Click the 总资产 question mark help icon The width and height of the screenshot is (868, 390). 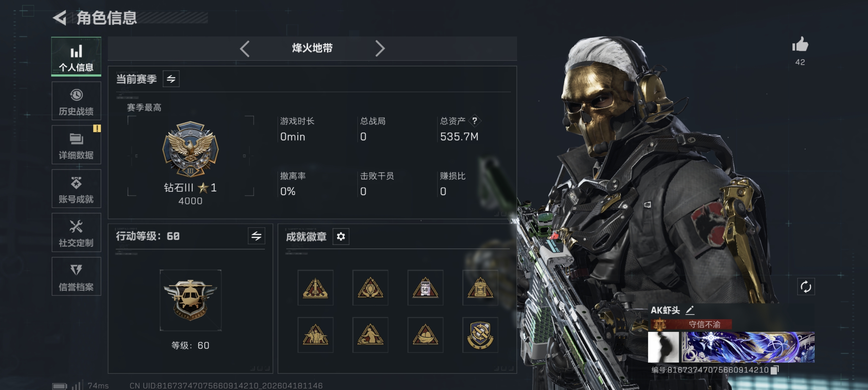click(474, 121)
